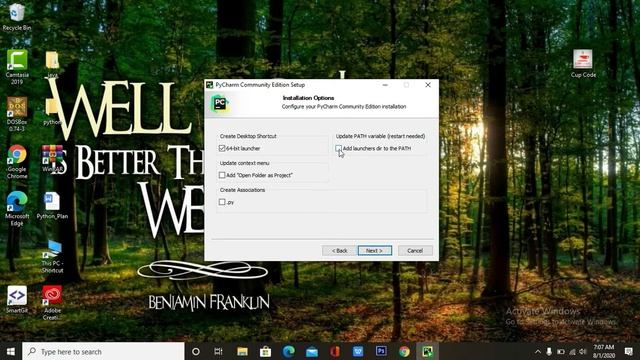
Task: Select This PC - Shortcut icon
Action: tap(52, 256)
